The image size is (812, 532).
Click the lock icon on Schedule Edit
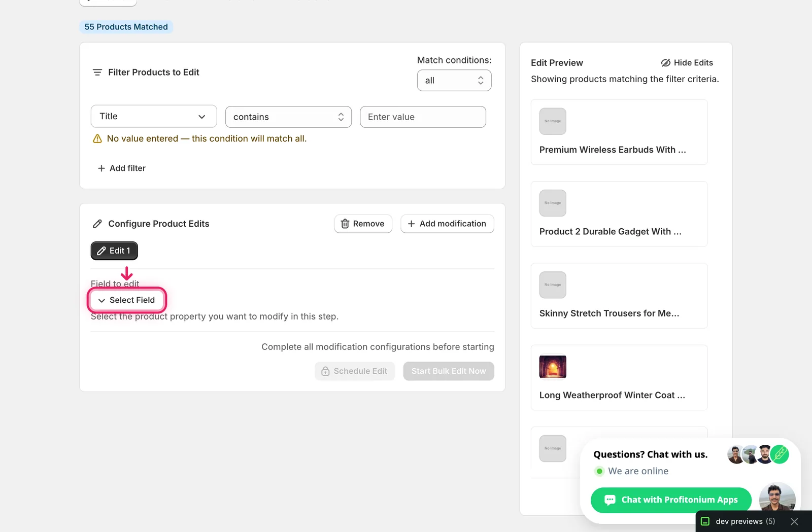pos(326,371)
